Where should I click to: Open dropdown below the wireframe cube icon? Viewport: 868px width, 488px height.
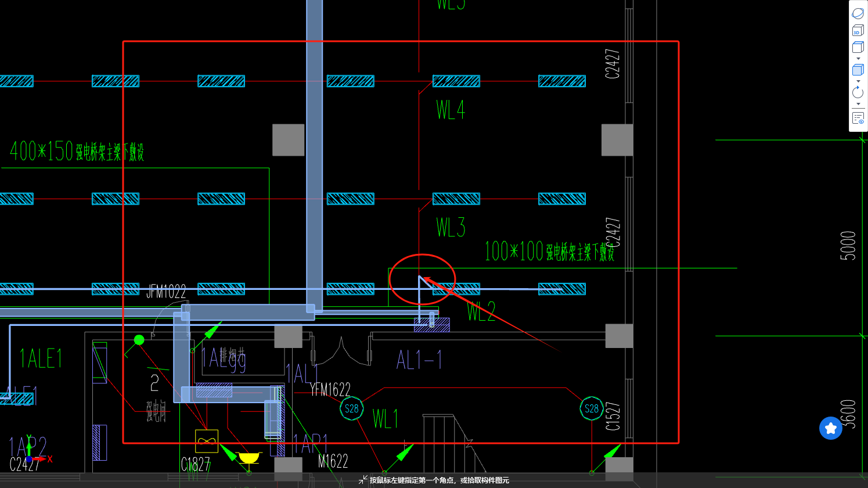(858, 59)
